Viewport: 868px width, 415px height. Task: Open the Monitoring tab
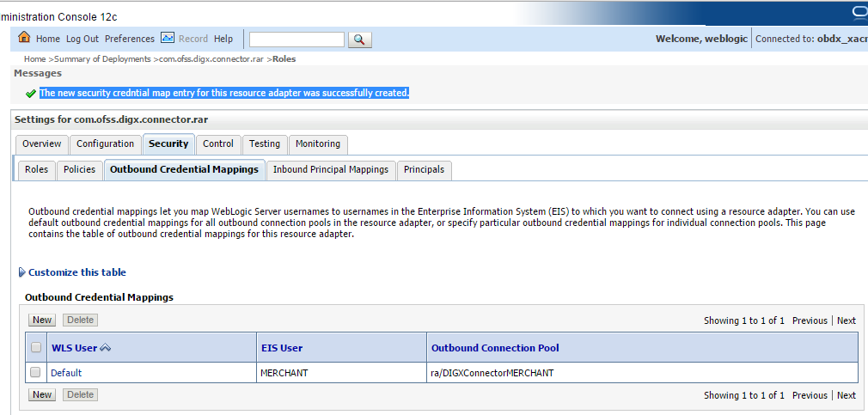318,143
